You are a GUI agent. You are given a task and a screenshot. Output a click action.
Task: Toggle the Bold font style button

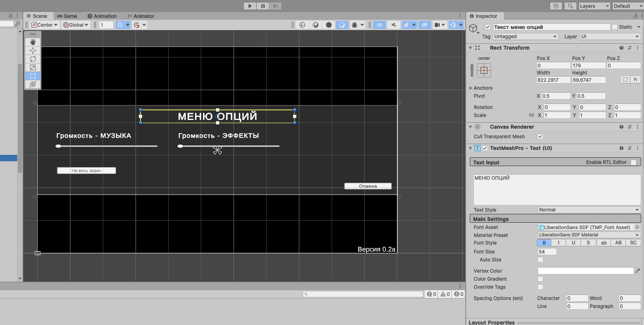click(x=544, y=243)
